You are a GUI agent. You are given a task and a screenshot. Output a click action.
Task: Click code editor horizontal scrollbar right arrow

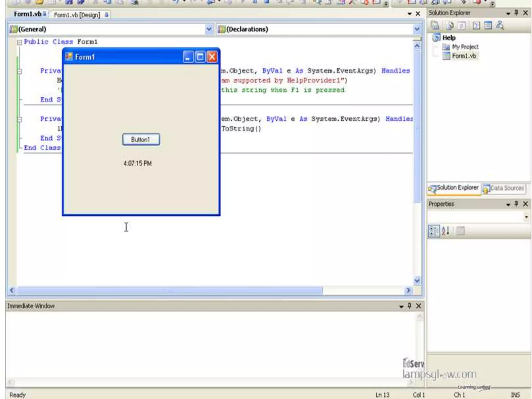coord(408,290)
